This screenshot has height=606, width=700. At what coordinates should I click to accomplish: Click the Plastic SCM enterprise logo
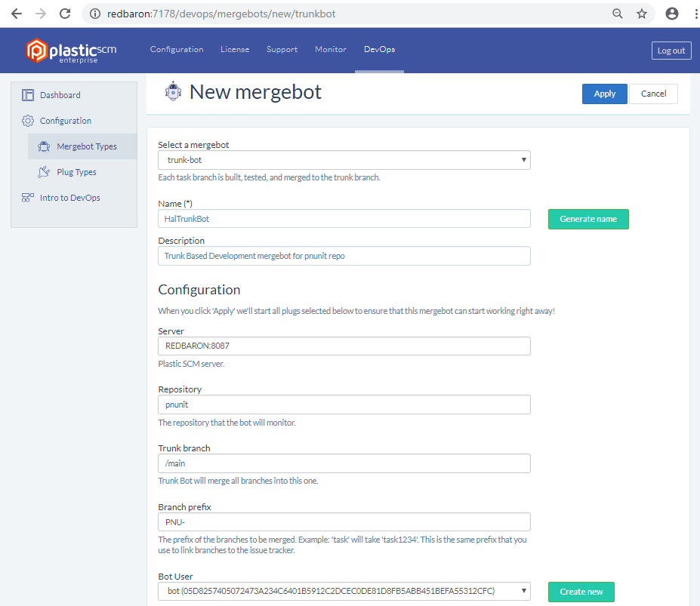point(71,51)
